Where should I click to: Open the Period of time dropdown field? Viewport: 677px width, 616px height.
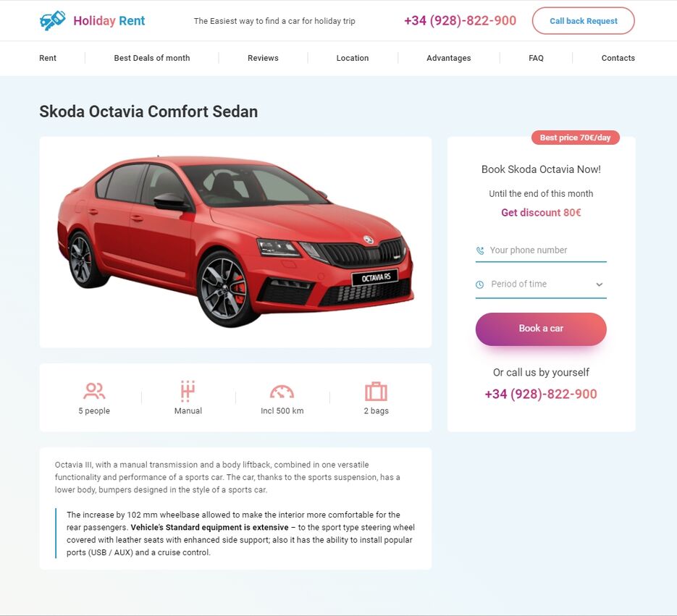point(541,284)
